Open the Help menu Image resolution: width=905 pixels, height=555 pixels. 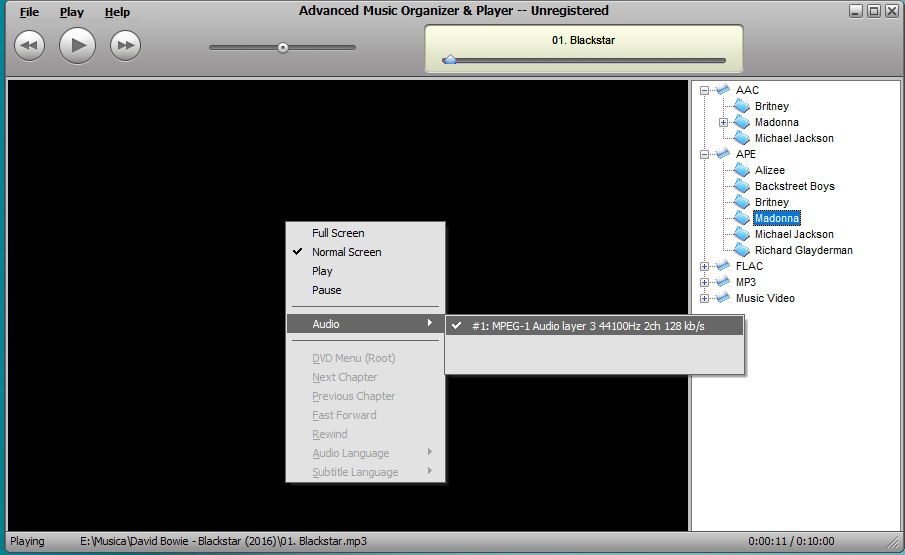pos(117,12)
